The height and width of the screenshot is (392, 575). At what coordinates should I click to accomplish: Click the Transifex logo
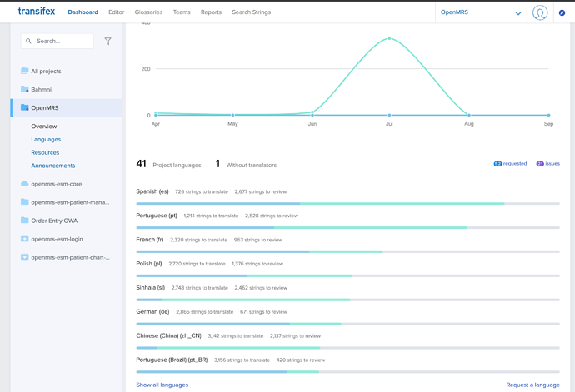pyautogui.click(x=37, y=12)
